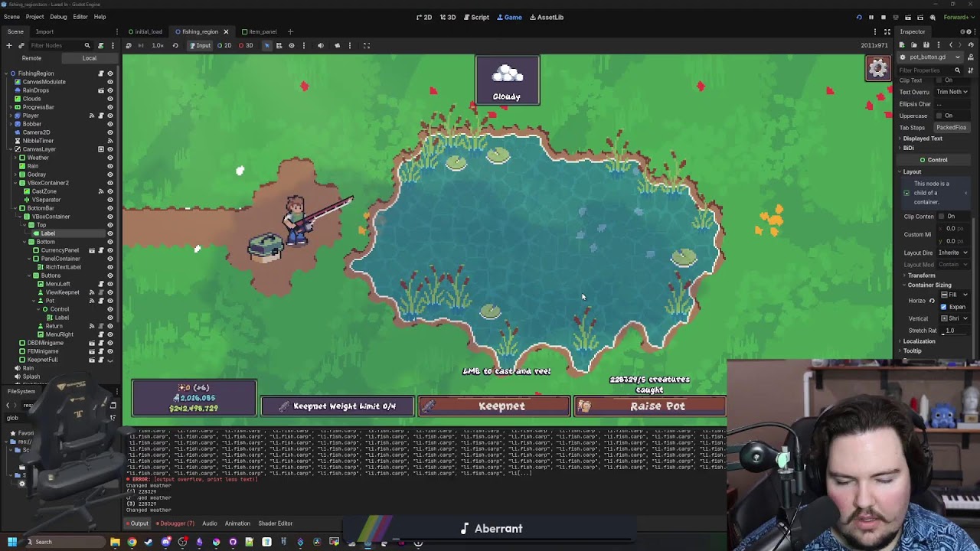
Task: Toggle visibility of CanvasModulate node
Action: [x=110, y=82]
